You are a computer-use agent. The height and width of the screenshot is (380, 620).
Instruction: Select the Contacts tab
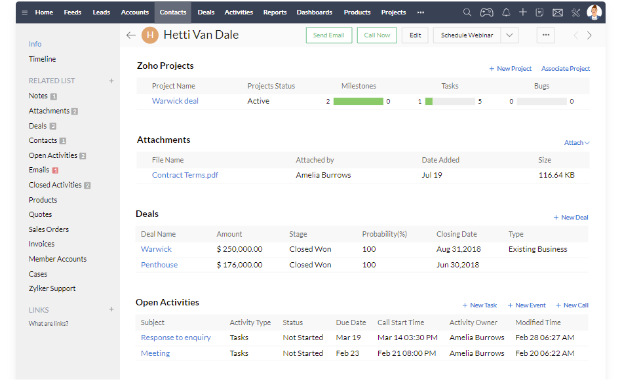coord(173,12)
